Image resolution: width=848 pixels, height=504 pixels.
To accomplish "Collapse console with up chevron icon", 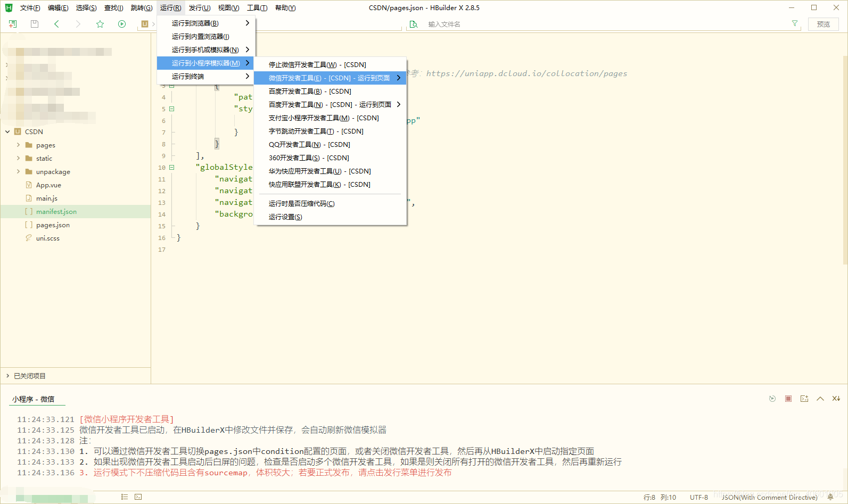I will pyautogui.click(x=820, y=399).
